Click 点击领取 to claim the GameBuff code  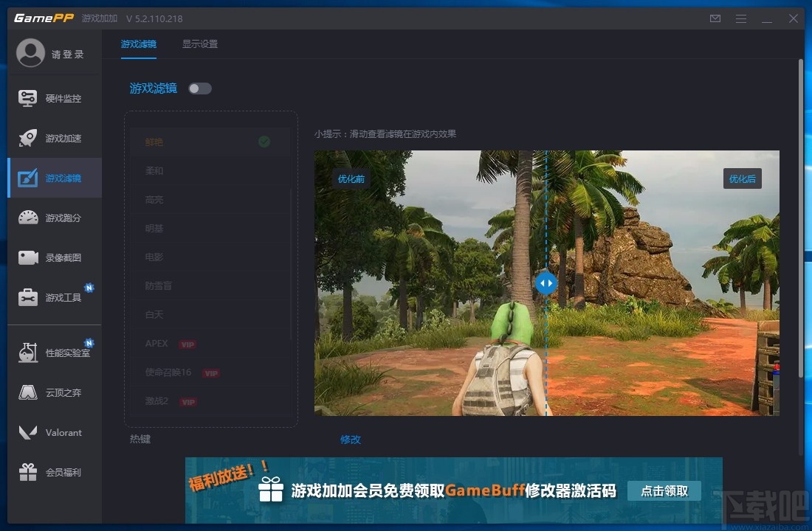(x=664, y=490)
